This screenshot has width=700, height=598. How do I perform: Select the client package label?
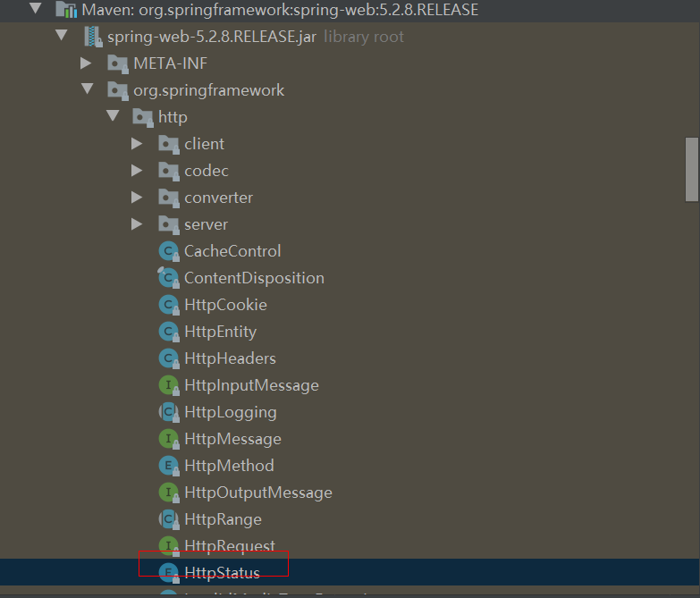205,144
